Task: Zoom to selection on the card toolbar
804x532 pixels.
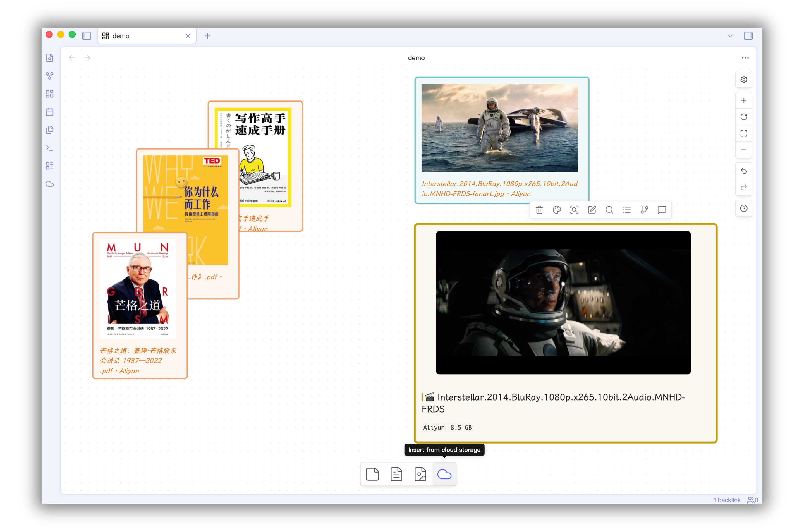Action: coord(574,210)
